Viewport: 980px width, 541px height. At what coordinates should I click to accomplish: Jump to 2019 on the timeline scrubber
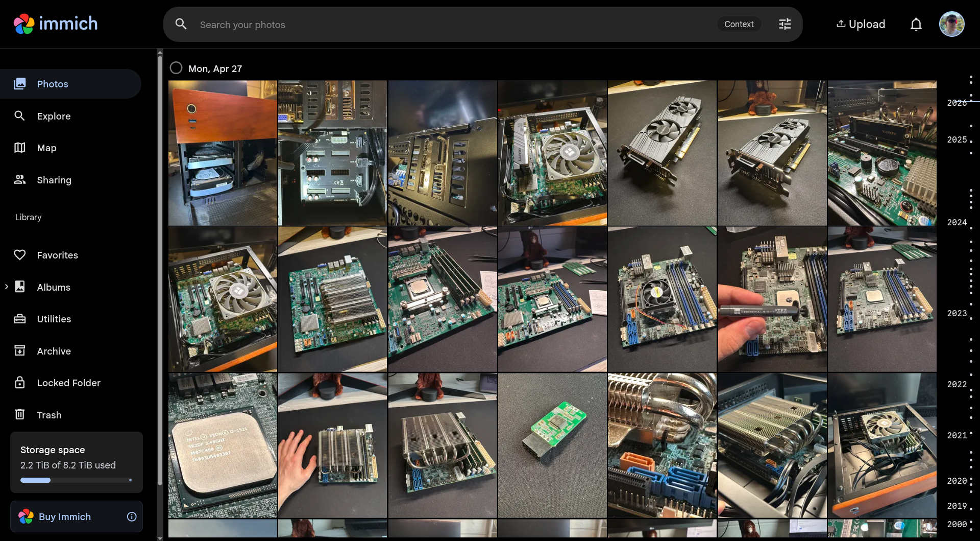[x=957, y=506]
